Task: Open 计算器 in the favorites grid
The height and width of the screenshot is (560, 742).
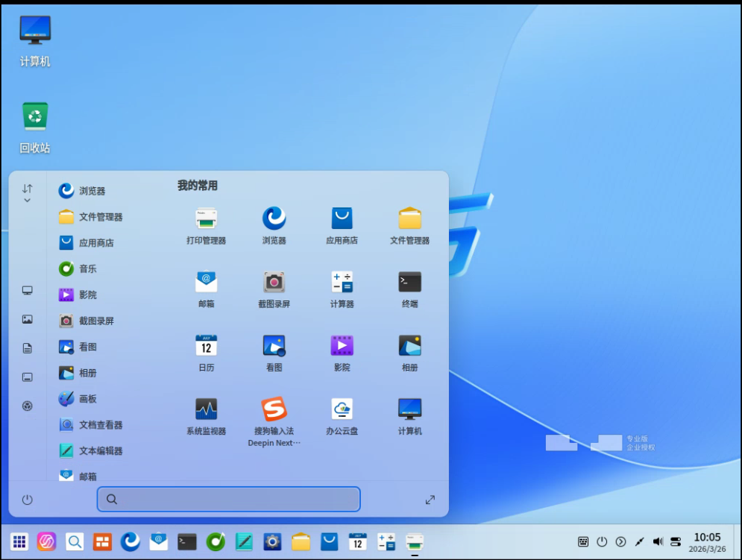Action: (342, 282)
